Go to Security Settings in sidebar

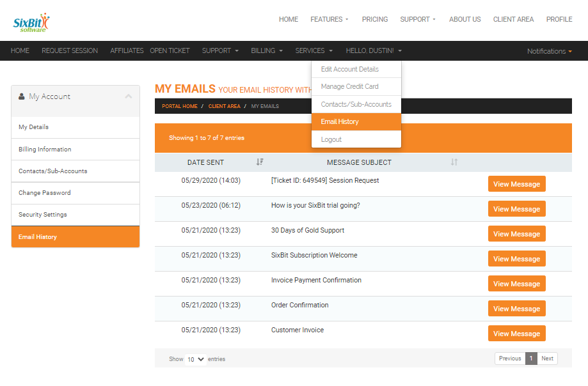(x=43, y=215)
